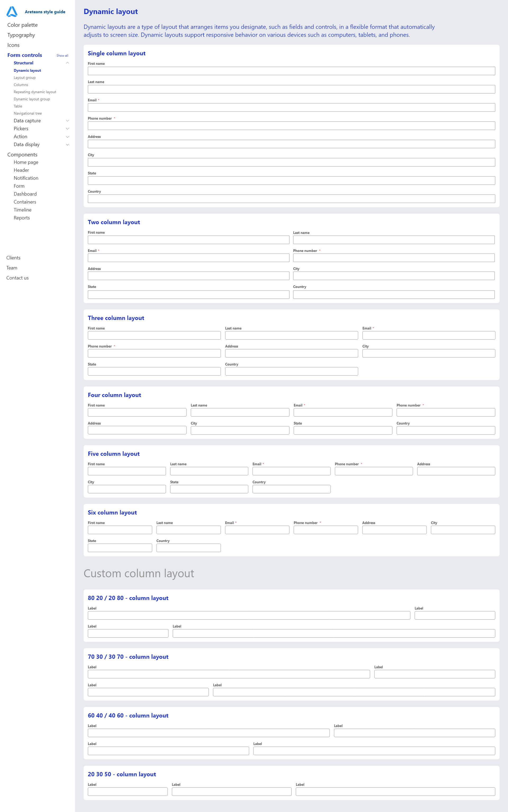This screenshot has width=508, height=812.
Task: Open Navigational tree sidebar item
Action: 28,113
